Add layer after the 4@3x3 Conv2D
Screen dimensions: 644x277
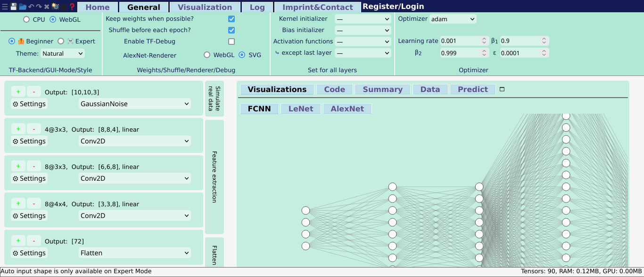pos(18,129)
